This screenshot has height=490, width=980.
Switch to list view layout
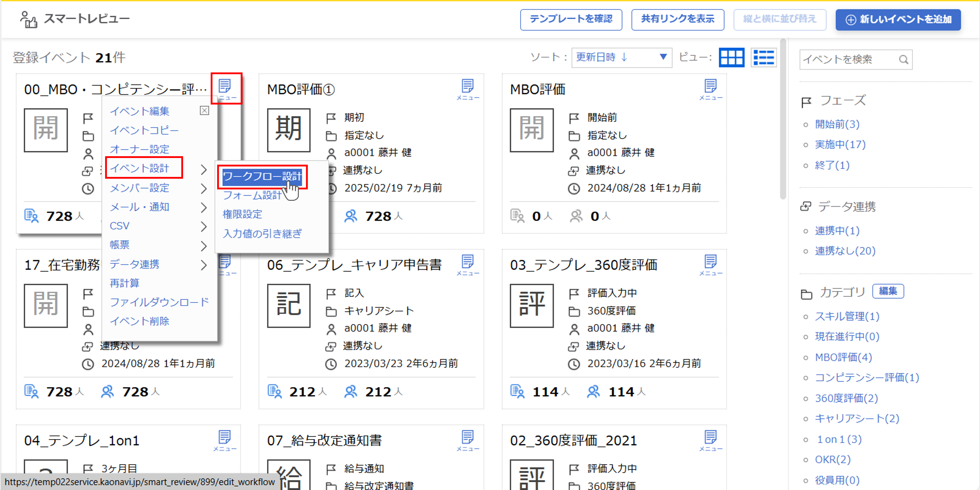[764, 57]
